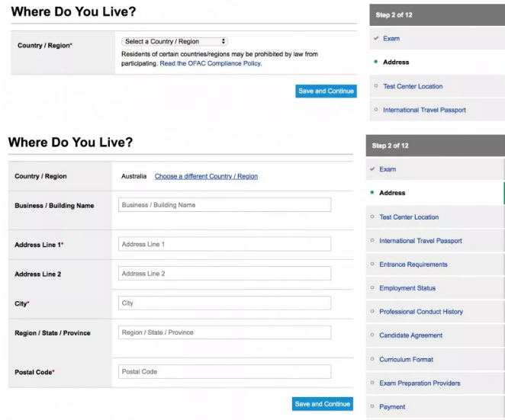The image size is (505, 420).
Task: Go to the Entrance Requirements step
Action: 413,265
